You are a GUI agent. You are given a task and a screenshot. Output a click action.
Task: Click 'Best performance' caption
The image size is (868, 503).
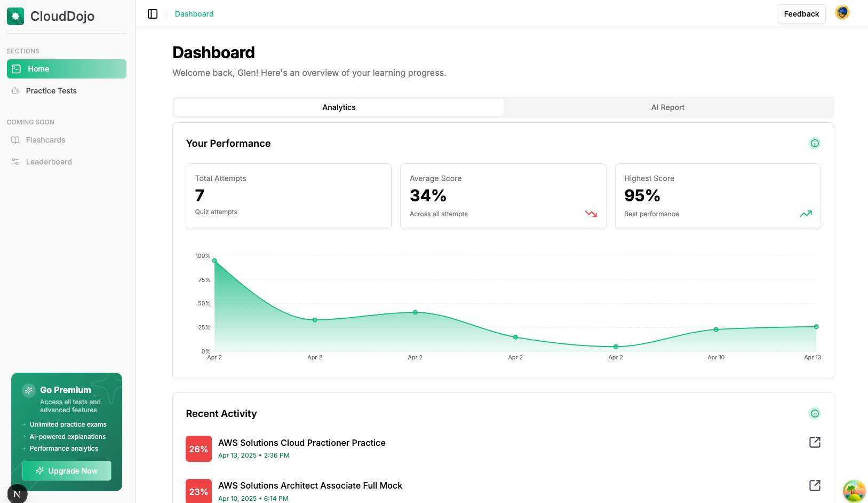coord(651,214)
